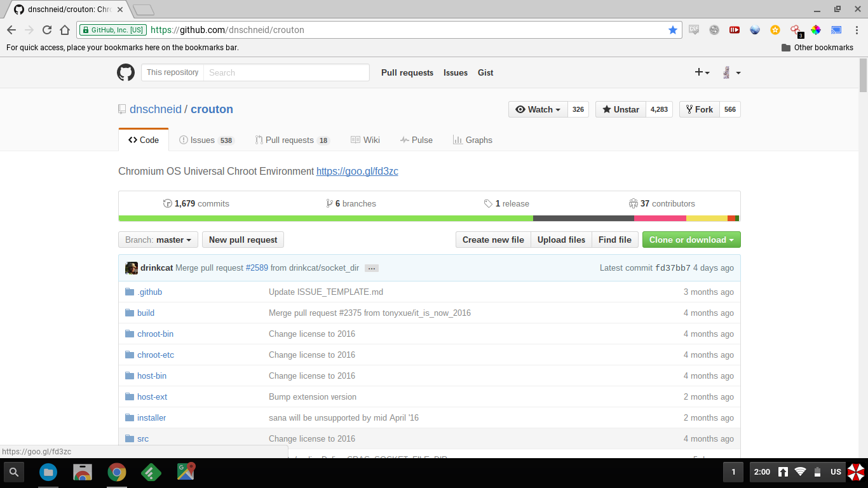Image resolution: width=868 pixels, height=488 pixels.
Task: Open the drinkcat author link
Action: (x=156, y=268)
